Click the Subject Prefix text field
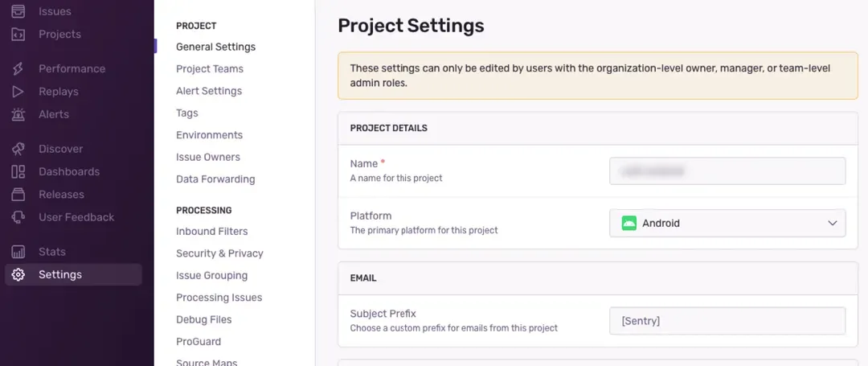 click(727, 321)
